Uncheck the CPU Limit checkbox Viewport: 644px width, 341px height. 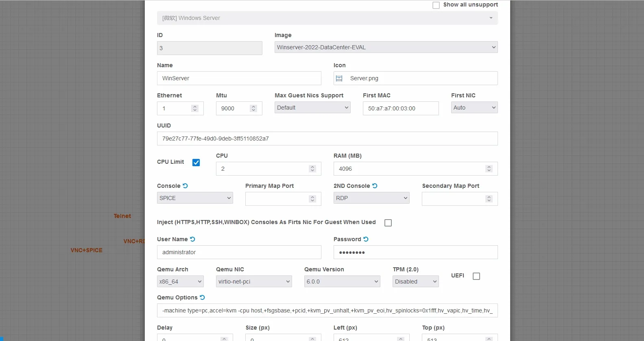point(196,163)
